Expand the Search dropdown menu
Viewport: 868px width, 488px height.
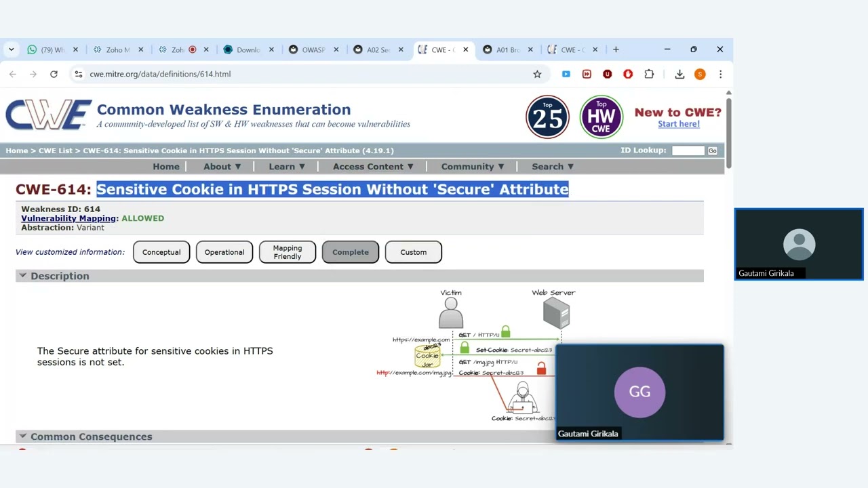pyautogui.click(x=553, y=166)
